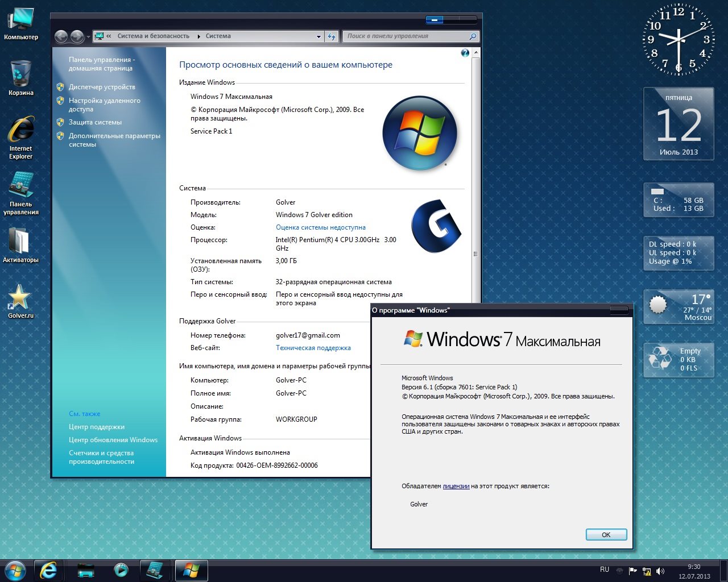Open the Корзина recycle bin icon
The image size is (728, 582).
21,78
